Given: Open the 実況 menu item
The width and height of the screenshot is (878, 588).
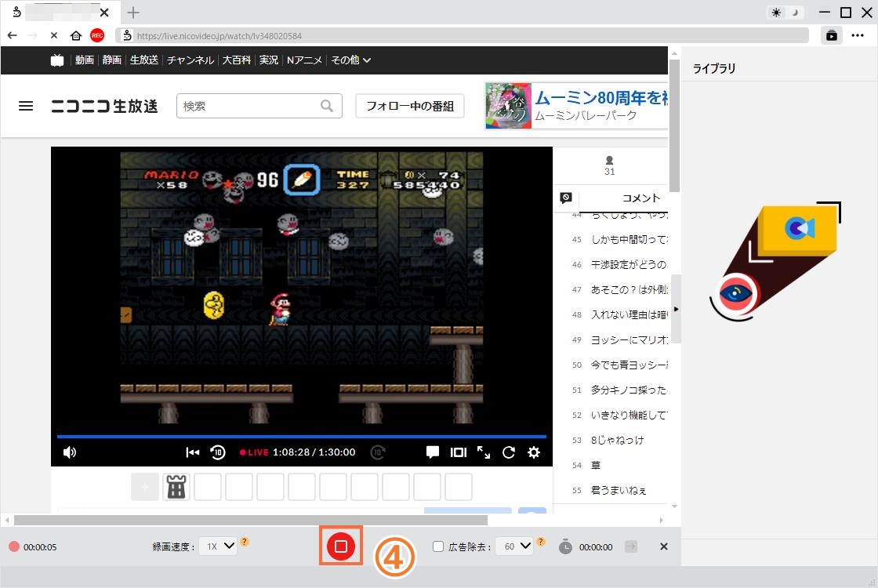Looking at the screenshot, I should 269,60.
